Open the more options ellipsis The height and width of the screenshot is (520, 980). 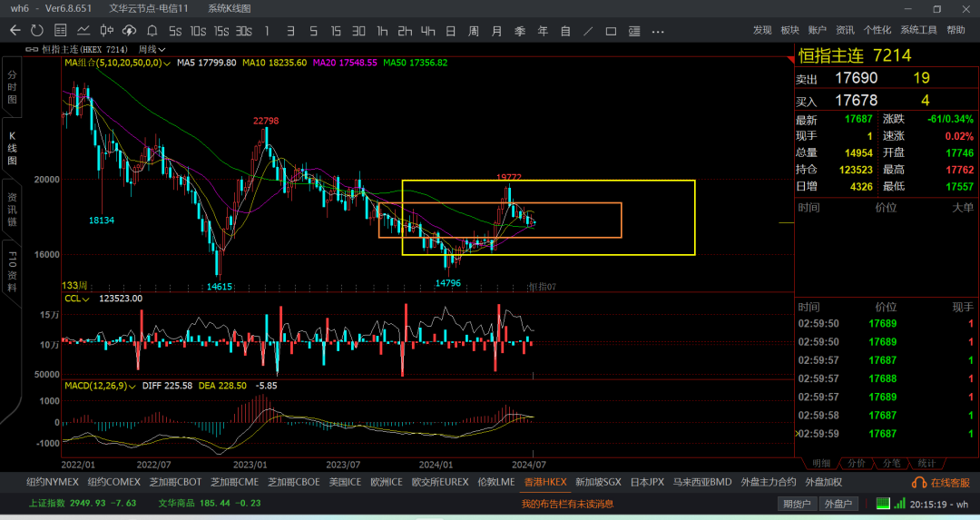tap(658, 31)
